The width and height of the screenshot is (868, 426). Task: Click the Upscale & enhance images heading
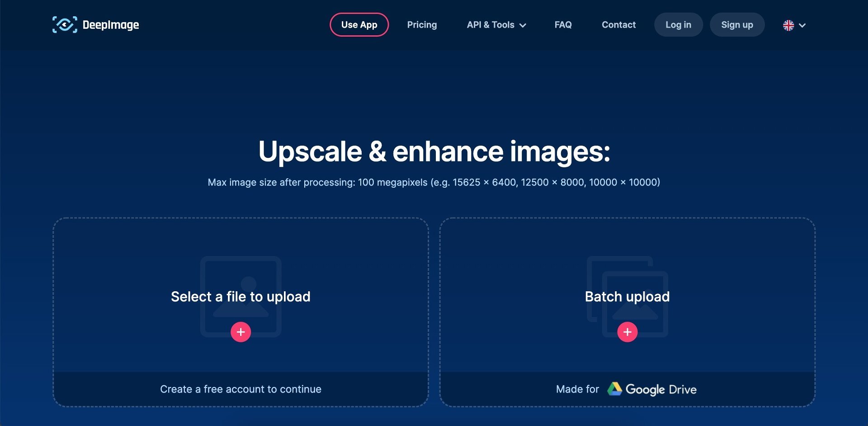pyautogui.click(x=434, y=151)
